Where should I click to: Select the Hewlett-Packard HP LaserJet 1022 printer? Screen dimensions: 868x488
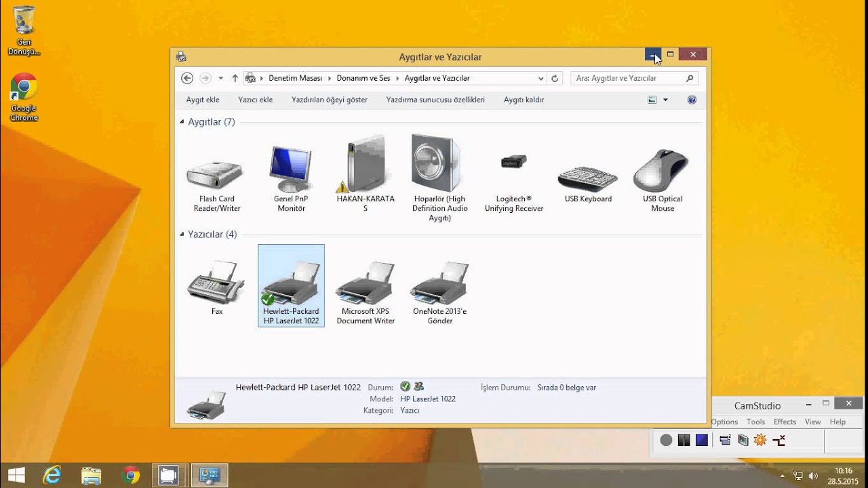(291, 286)
